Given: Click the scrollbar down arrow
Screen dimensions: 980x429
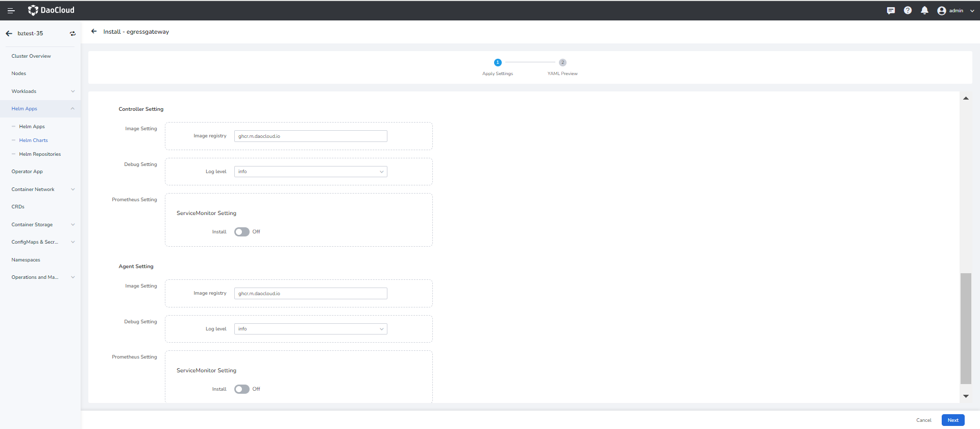Looking at the screenshot, I should coord(966,396).
